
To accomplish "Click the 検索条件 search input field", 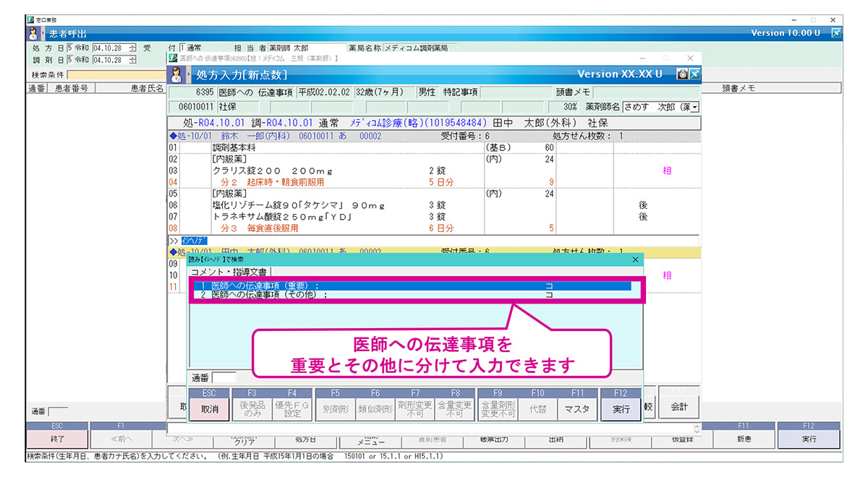I will point(116,74).
